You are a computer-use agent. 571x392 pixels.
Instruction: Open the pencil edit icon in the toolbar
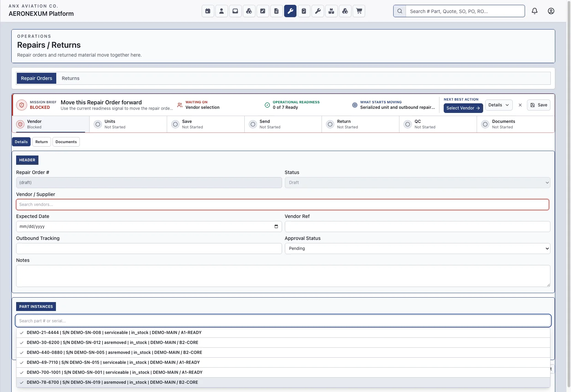[263, 11]
